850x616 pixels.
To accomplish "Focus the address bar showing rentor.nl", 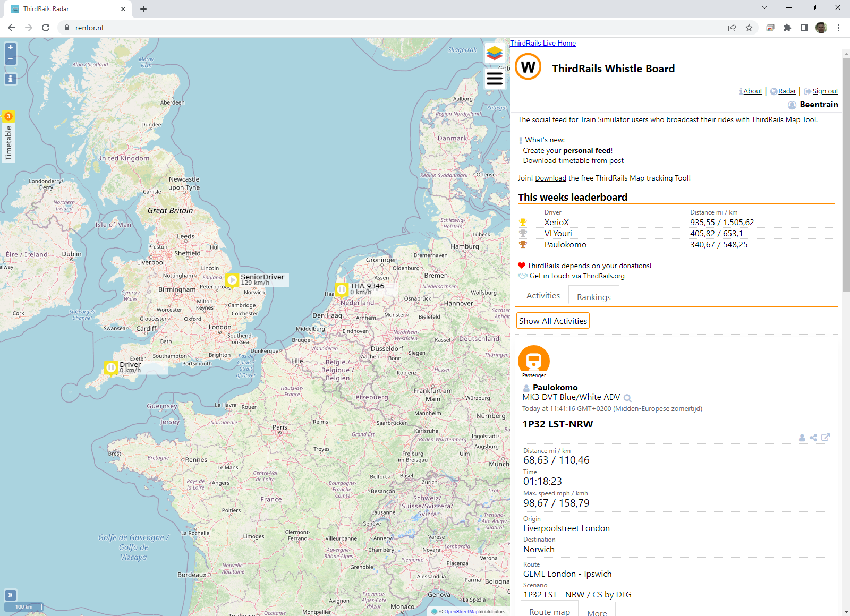I will point(393,28).
